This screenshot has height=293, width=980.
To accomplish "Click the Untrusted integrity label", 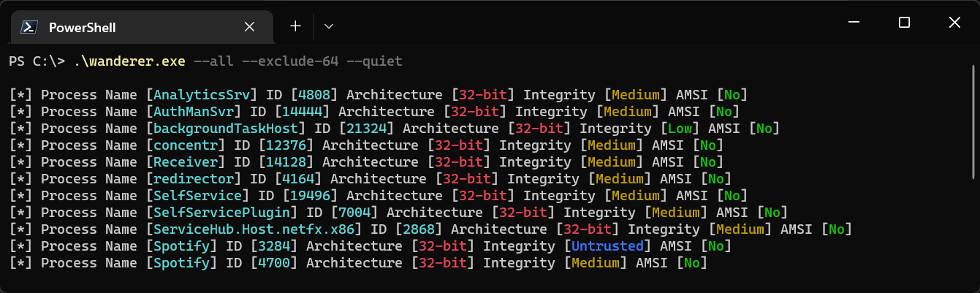I will [608, 246].
